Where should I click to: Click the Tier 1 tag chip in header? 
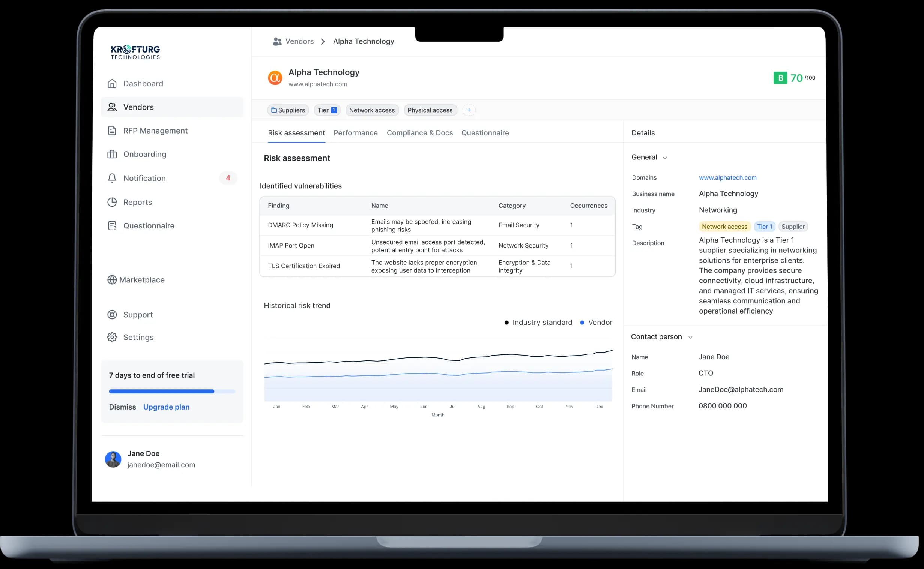click(327, 110)
